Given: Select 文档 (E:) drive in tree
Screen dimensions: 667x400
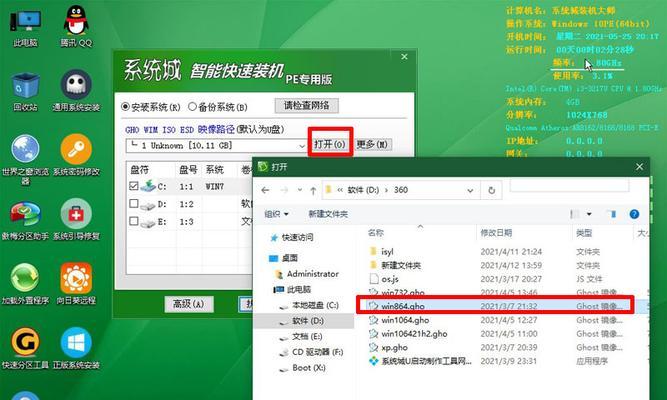Looking at the screenshot, I should pos(307,337).
